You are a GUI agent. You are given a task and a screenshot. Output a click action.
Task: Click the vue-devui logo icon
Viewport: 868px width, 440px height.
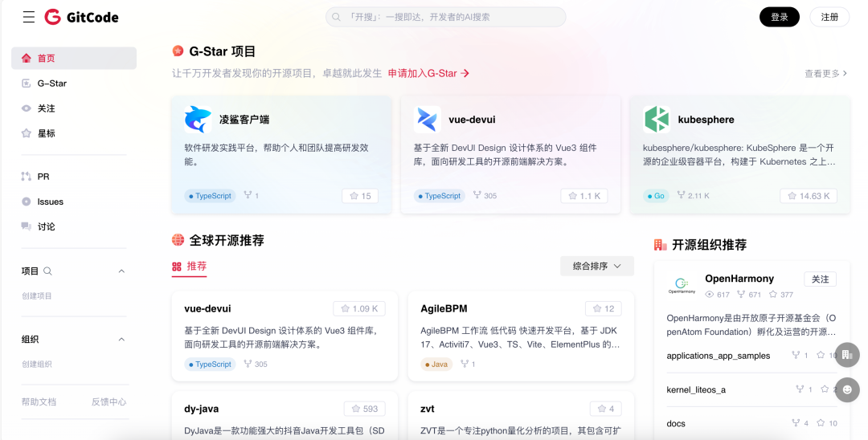(x=428, y=120)
